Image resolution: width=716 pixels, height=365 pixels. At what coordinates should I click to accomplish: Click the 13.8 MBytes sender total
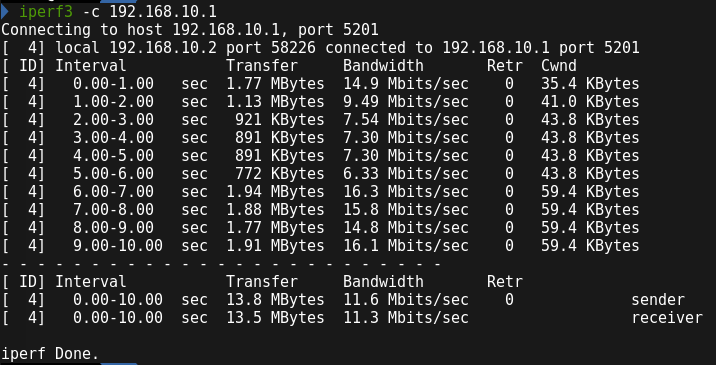[275, 300]
